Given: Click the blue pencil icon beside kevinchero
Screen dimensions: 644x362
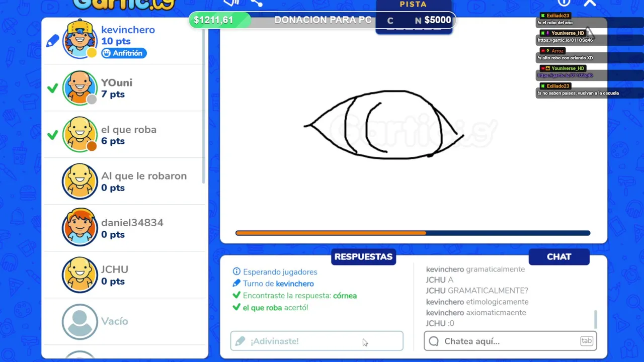Looking at the screenshot, I should [53, 42].
